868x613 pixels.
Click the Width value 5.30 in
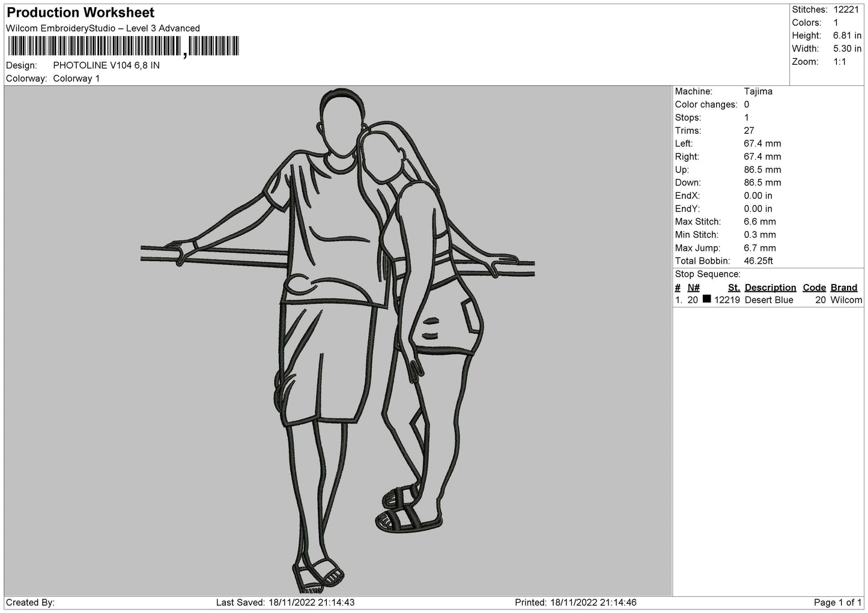tap(848, 49)
